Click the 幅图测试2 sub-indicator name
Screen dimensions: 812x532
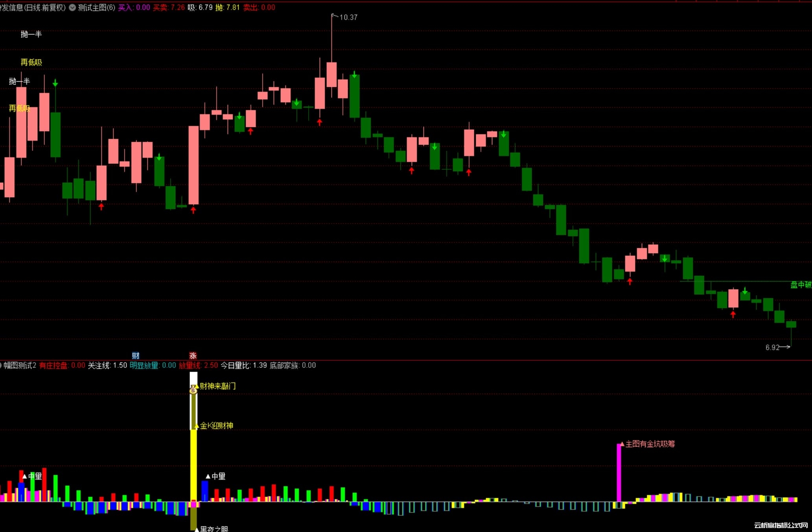coord(20,365)
